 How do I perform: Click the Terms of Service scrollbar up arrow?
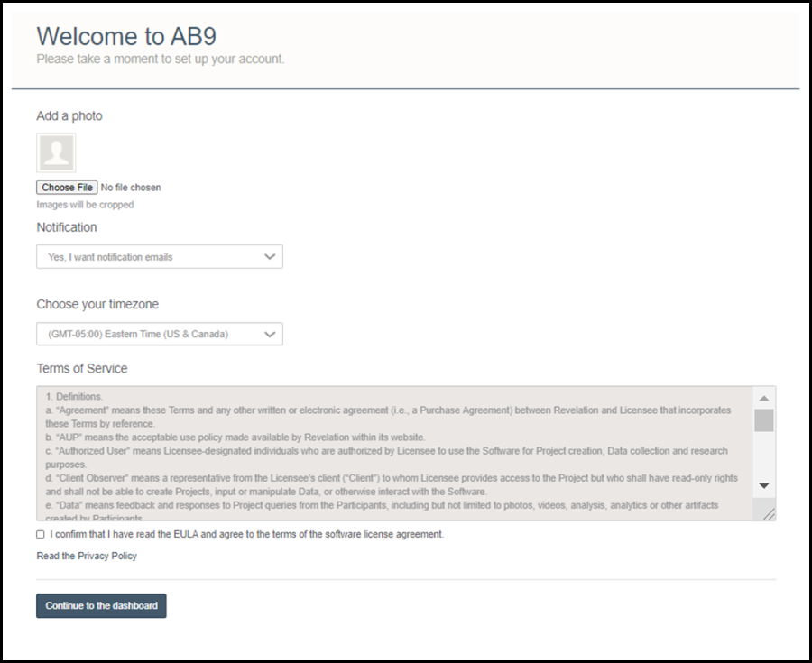click(764, 398)
